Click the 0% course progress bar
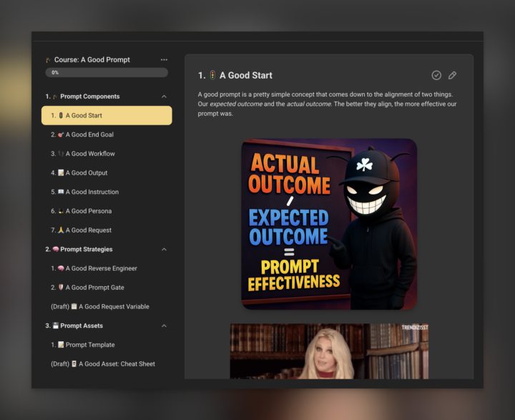 107,73
